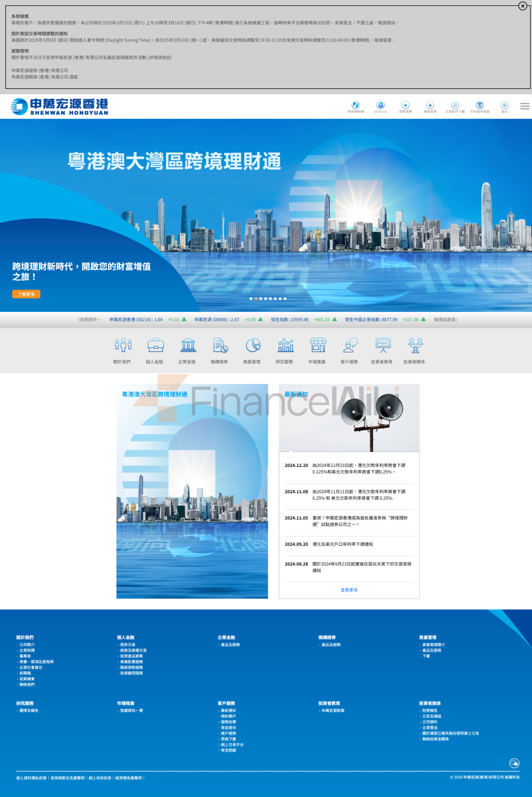Open footer link 預約開戶

228,717
